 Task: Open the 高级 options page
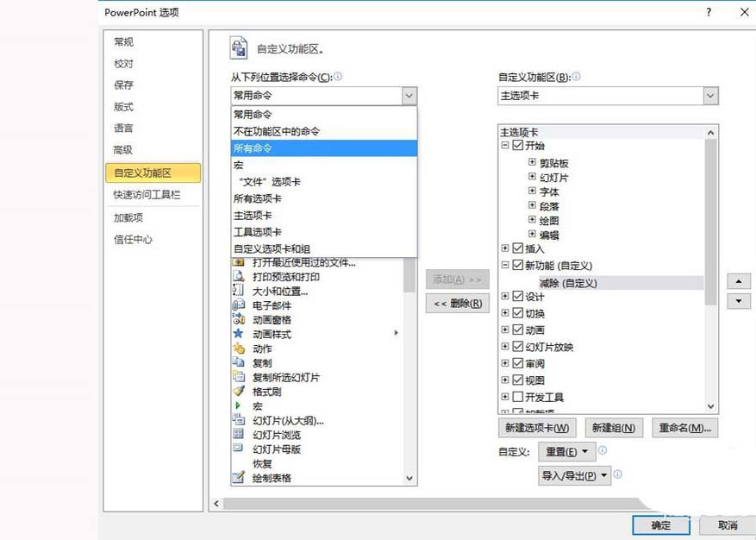(122, 148)
